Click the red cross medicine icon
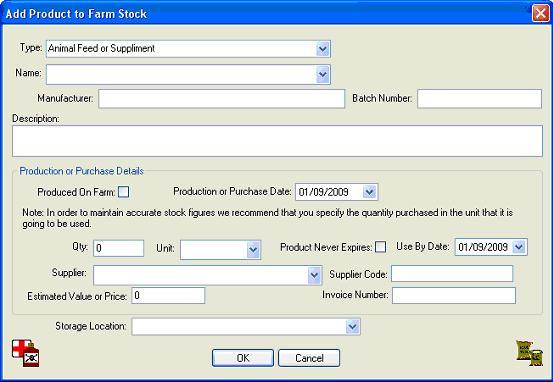This screenshot has height=382, width=553. 26,353
